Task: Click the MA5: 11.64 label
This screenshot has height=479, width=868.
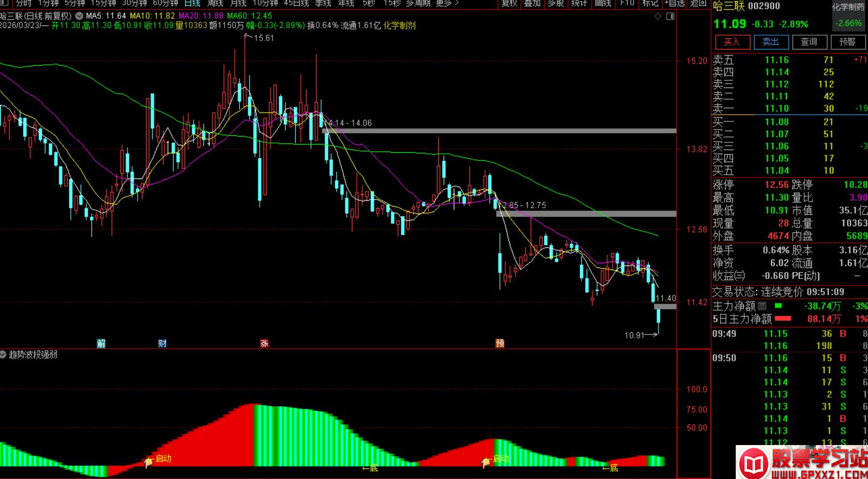Action: point(106,16)
